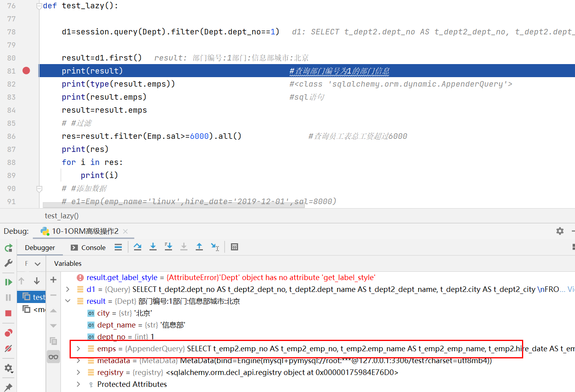Toggle the breakpoint on line 81

pyautogui.click(x=26, y=71)
